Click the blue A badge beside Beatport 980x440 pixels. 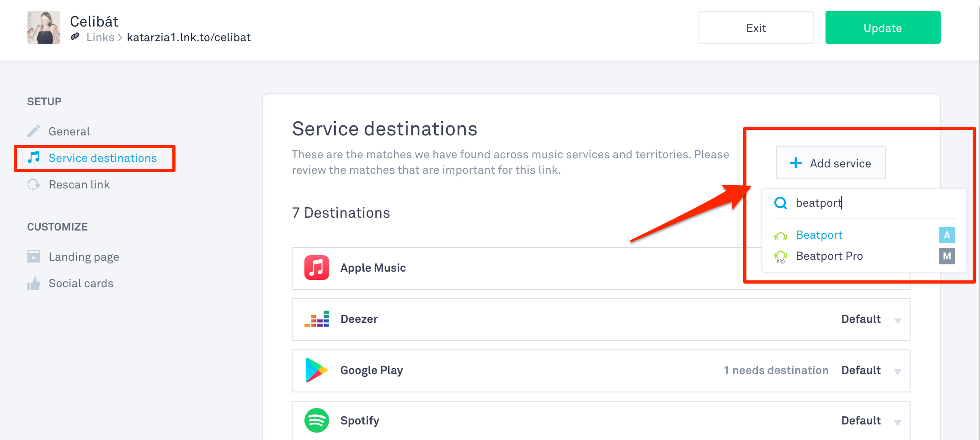[947, 235]
